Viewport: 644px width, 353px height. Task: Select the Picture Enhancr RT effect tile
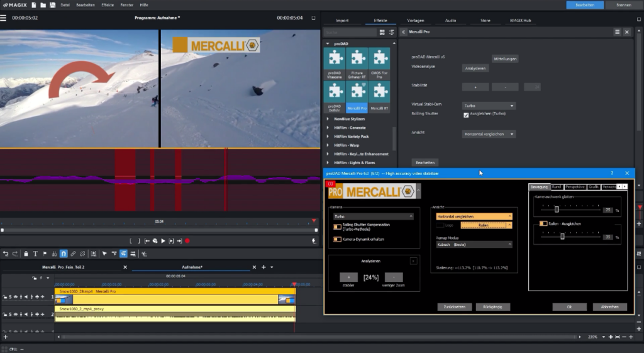click(x=357, y=64)
